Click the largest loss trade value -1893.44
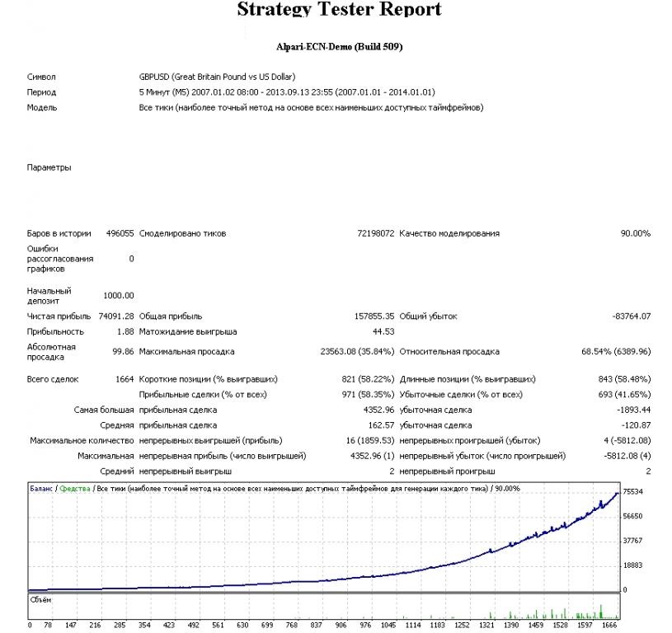 [x=633, y=410]
